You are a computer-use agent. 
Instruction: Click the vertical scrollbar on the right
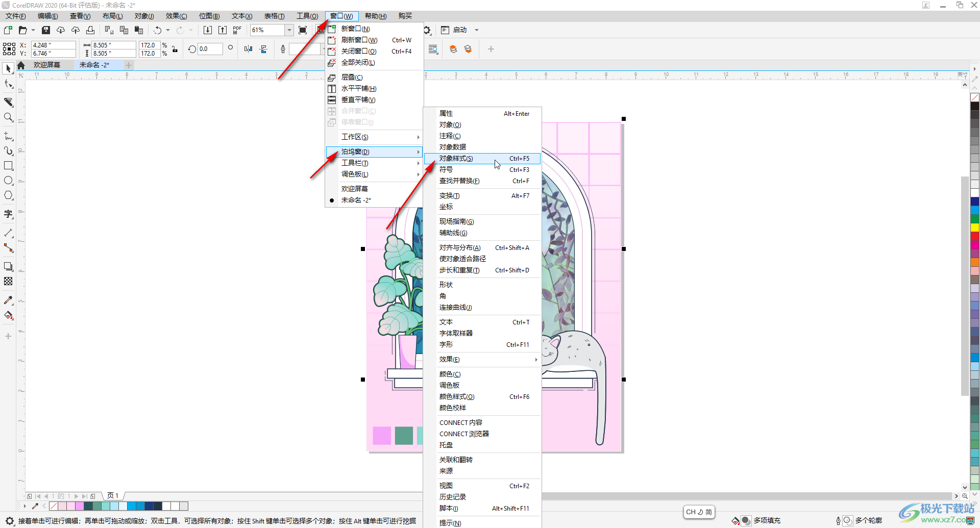pos(965,286)
